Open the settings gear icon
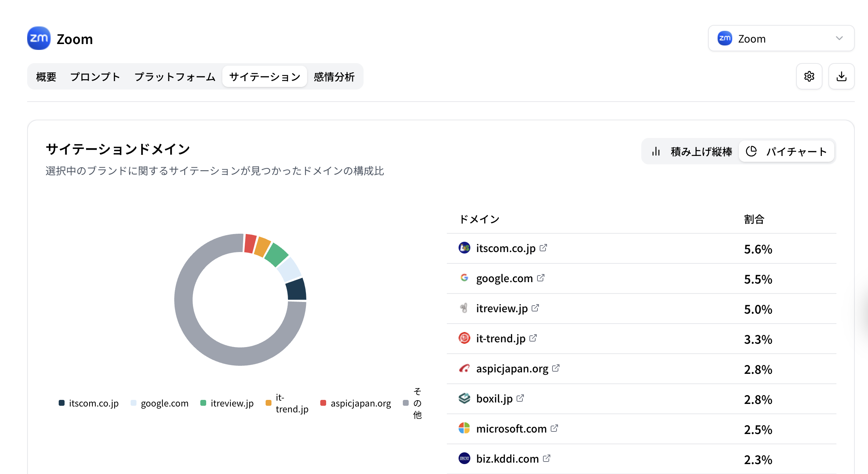Viewport: 868px width, 474px height. (809, 76)
